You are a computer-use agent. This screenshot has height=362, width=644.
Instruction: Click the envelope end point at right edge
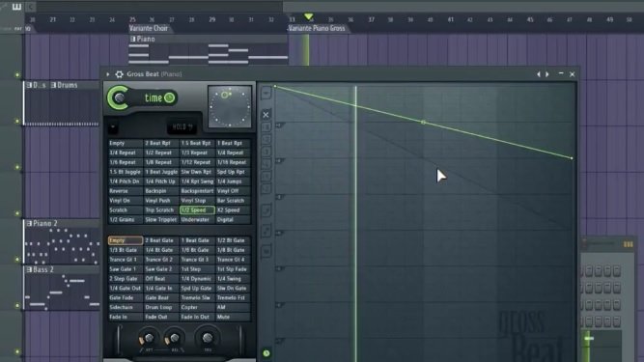point(572,158)
